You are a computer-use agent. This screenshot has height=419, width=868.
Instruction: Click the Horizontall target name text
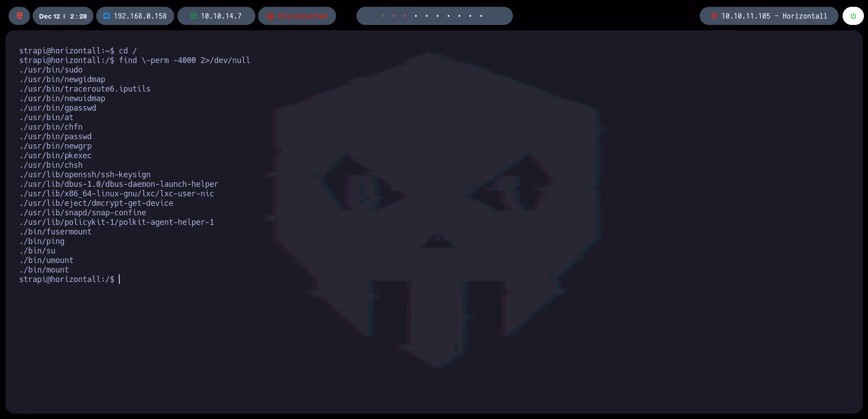click(x=805, y=15)
